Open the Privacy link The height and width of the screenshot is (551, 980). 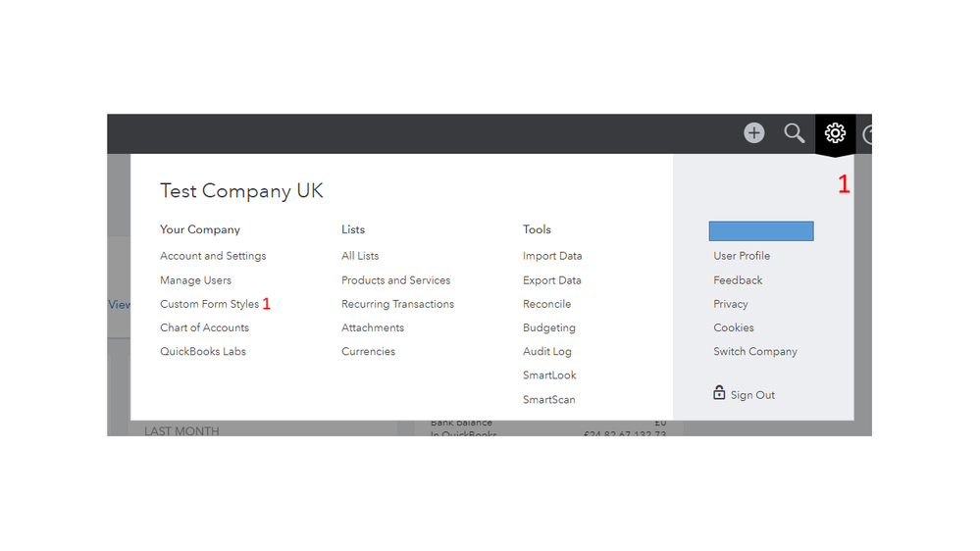click(731, 304)
